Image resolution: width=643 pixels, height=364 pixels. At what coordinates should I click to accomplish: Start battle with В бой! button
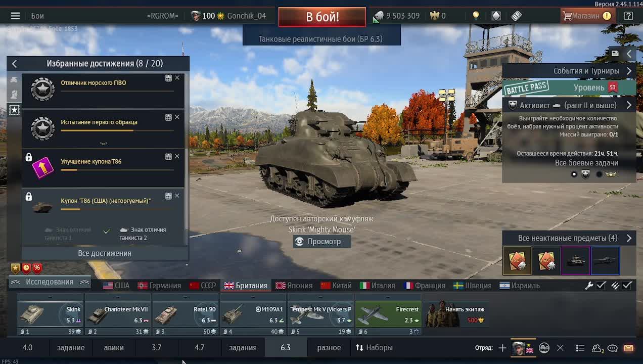(322, 17)
